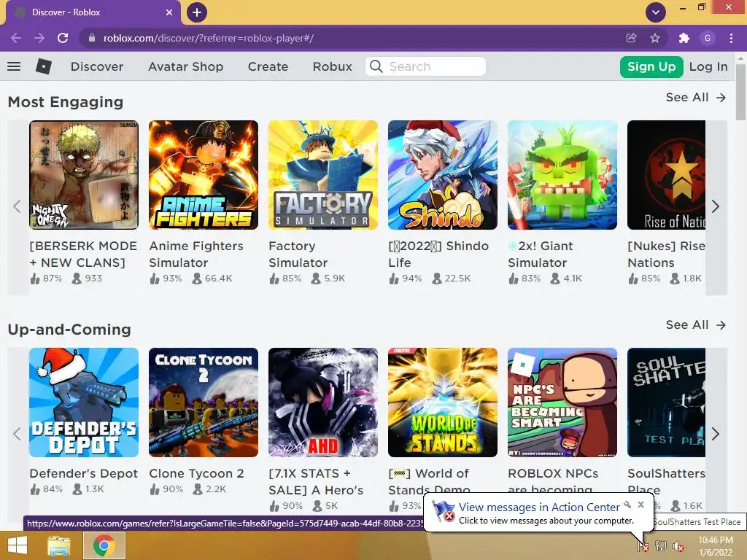Open the extensions puzzle icon
Viewport: 747px width, 560px height.
pyautogui.click(x=684, y=38)
